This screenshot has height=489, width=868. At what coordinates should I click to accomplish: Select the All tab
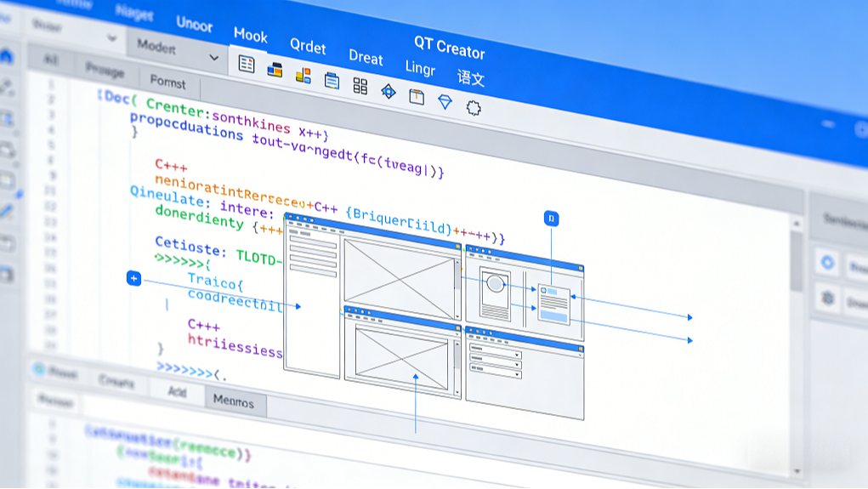(x=50, y=60)
